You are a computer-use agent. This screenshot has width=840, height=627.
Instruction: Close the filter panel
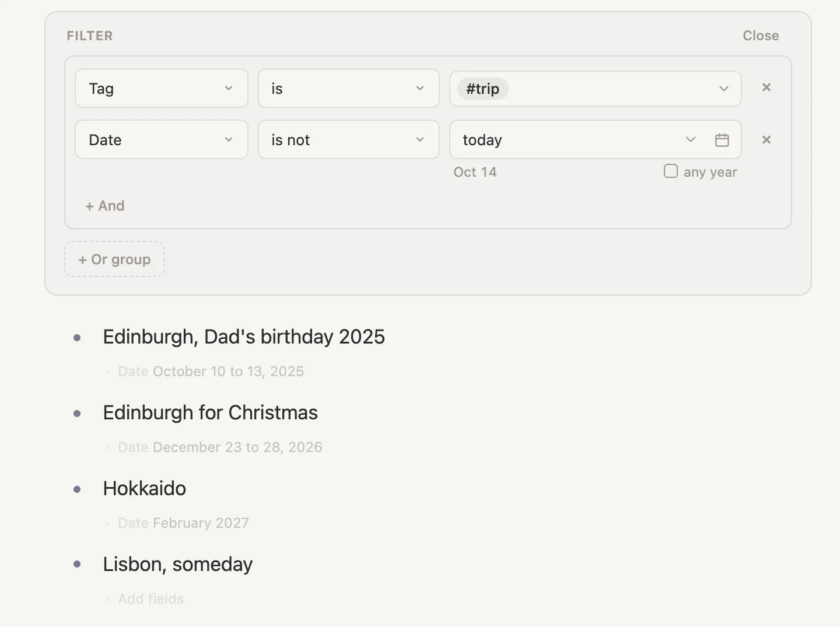pyautogui.click(x=761, y=36)
